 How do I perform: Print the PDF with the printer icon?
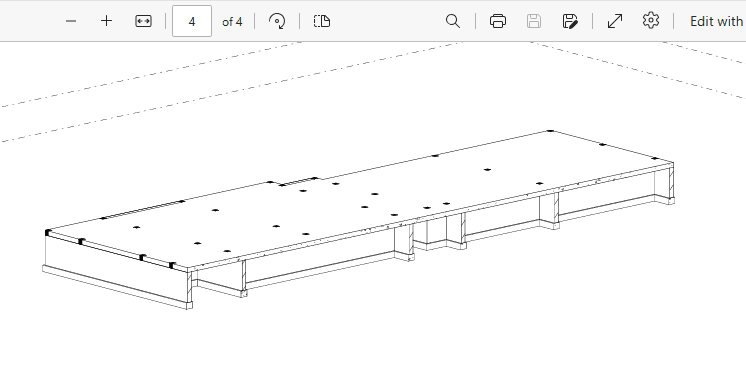pyautogui.click(x=498, y=21)
